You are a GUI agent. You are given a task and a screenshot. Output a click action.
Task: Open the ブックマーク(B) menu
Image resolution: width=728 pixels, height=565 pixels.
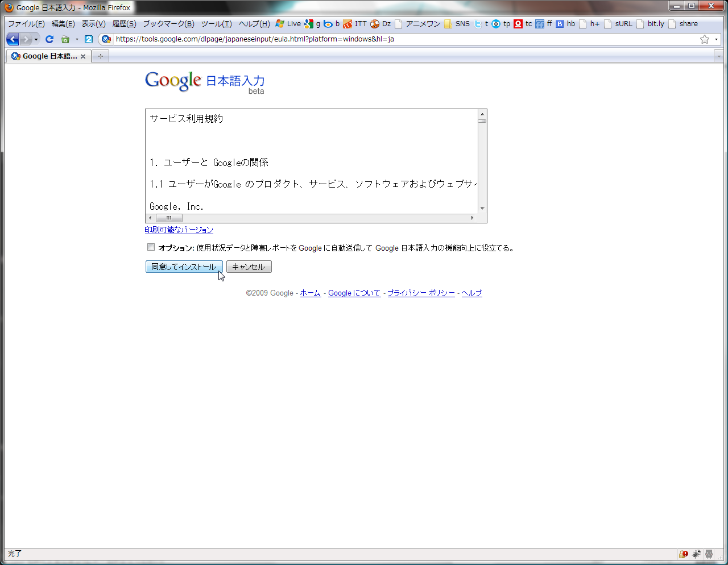pyautogui.click(x=168, y=24)
